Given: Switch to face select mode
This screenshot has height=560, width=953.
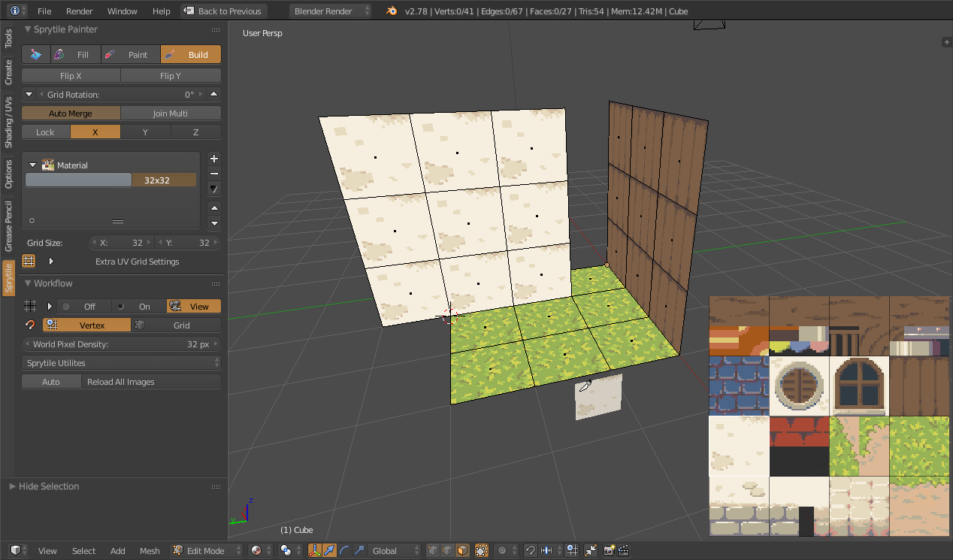Looking at the screenshot, I should [462, 551].
